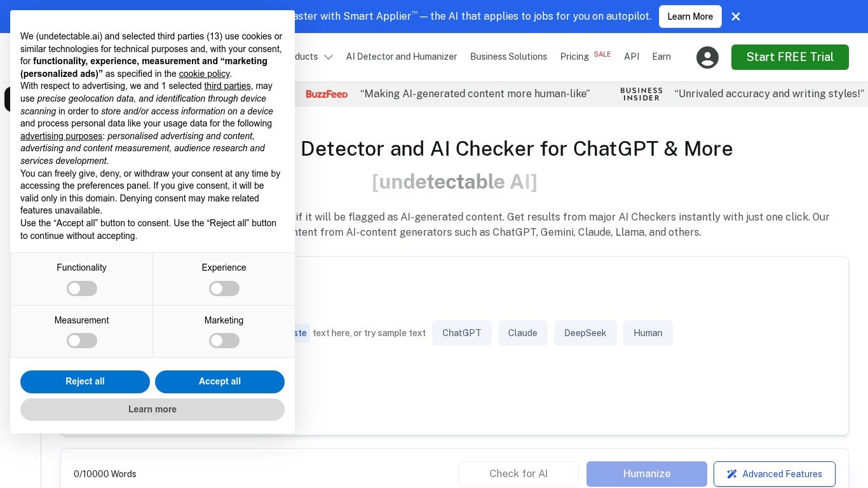The image size is (868, 488).
Task: Toggle the Functionality cookie switch
Action: pos(82,288)
